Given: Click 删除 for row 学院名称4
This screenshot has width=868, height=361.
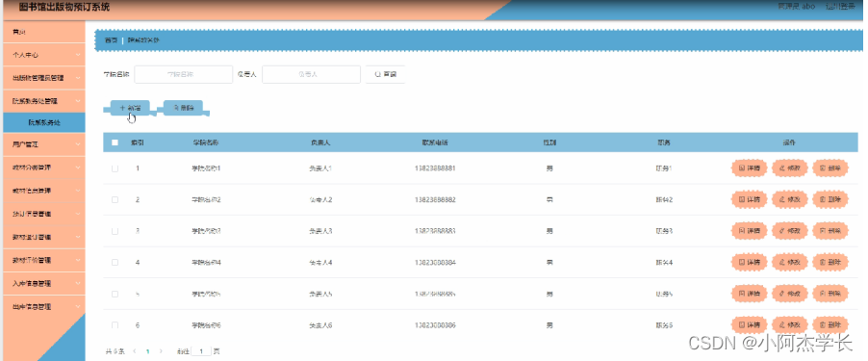Looking at the screenshot, I should click(x=830, y=262).
